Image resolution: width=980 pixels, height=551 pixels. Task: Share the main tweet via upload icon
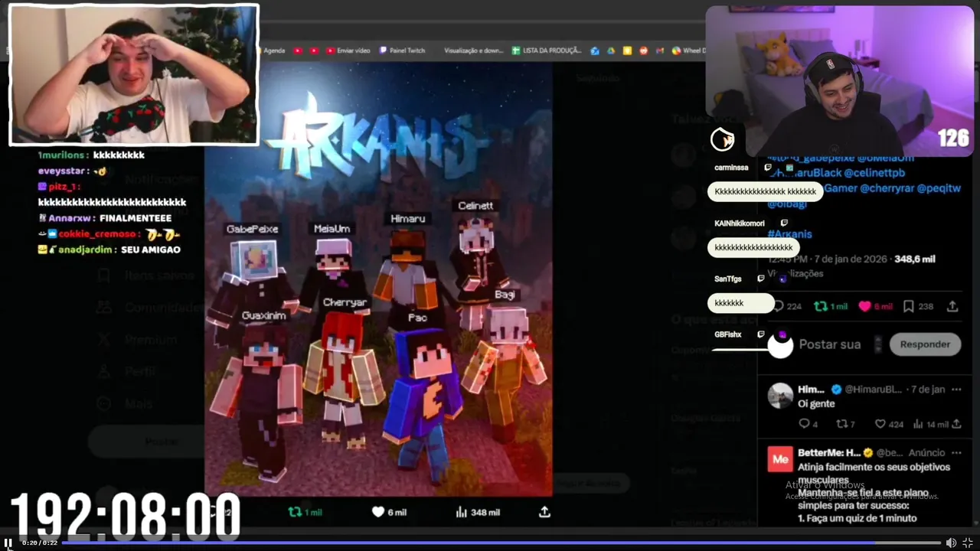pyautogui.click(x=952, y=306)
